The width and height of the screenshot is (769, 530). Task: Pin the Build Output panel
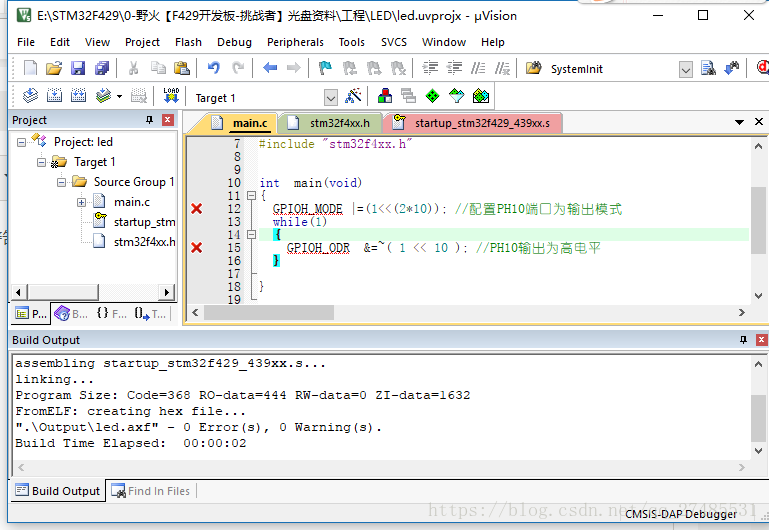tap(743, 340)
